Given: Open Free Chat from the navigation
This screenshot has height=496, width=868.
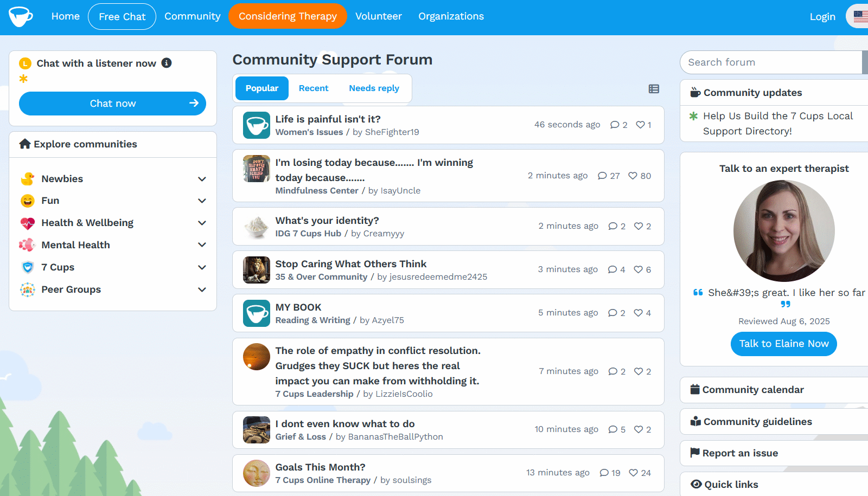Looking at the screenshot, I should [x=122, y=17].
